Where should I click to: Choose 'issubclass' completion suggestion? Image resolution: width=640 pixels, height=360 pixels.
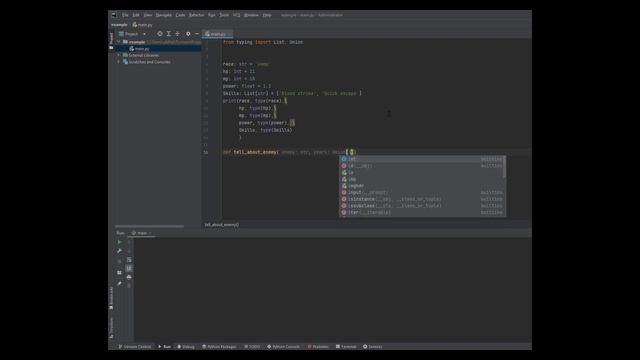pyautogui.click(x=422, y=206)
